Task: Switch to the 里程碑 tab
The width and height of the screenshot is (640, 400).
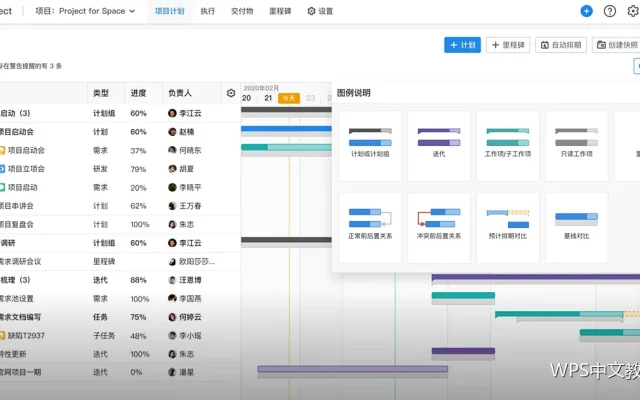Action: click(280, 11)
